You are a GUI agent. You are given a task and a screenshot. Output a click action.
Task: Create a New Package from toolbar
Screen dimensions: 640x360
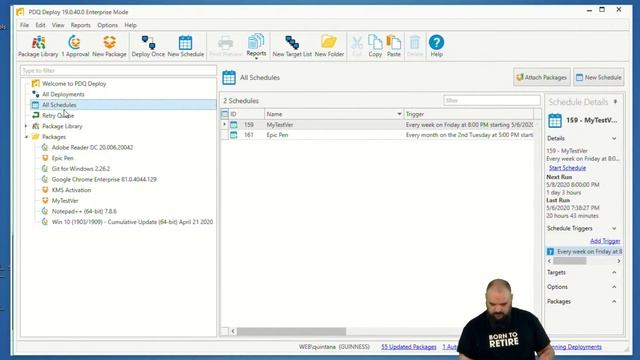point(109,46)
